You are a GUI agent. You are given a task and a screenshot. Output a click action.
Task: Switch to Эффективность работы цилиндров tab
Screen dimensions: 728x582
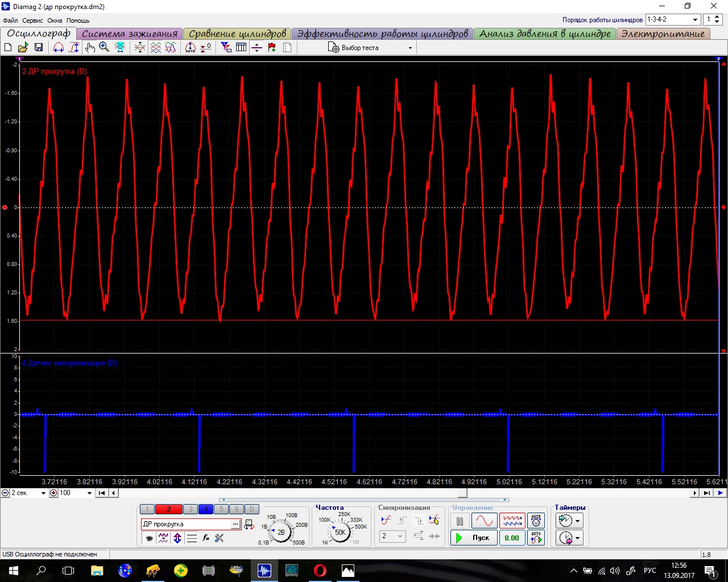point(382,34)
